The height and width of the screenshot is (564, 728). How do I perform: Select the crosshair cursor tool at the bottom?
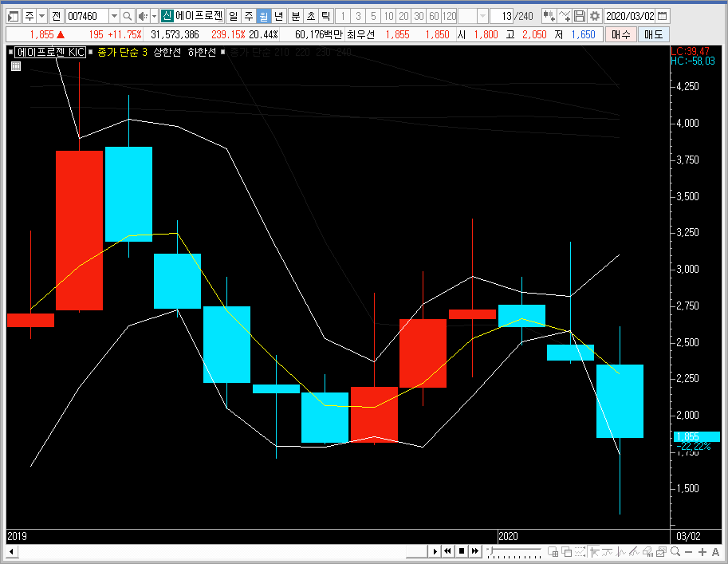coord(594,551)
